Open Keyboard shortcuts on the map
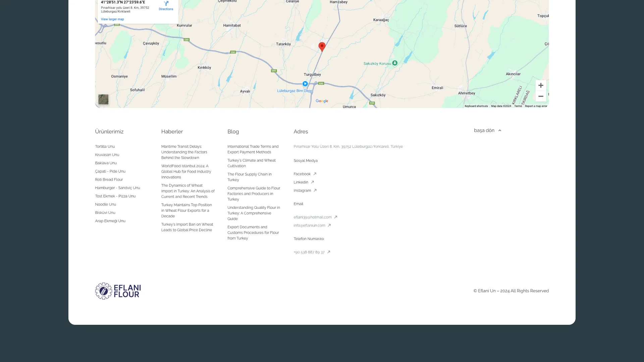This screenshot has height=362, width=644. pos(476,106)
